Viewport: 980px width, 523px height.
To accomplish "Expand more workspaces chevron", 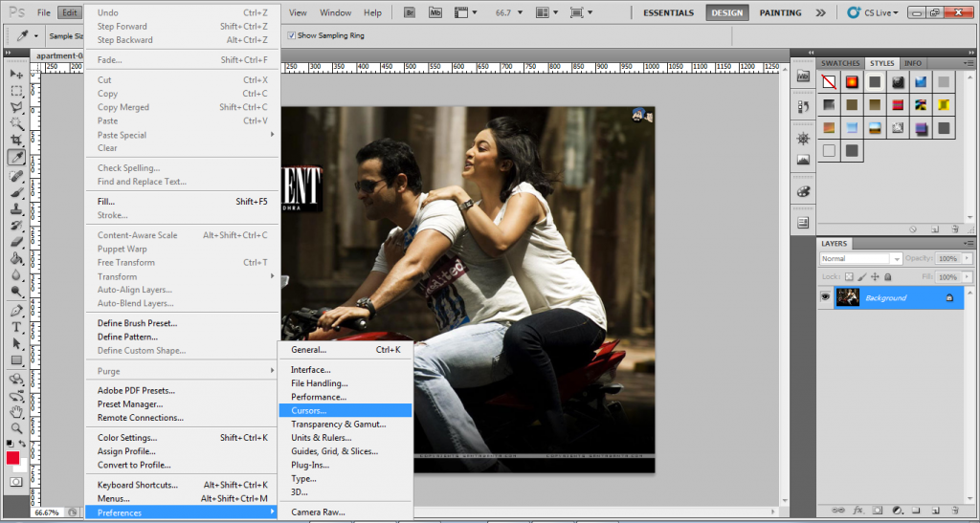I will pos(820,12).
